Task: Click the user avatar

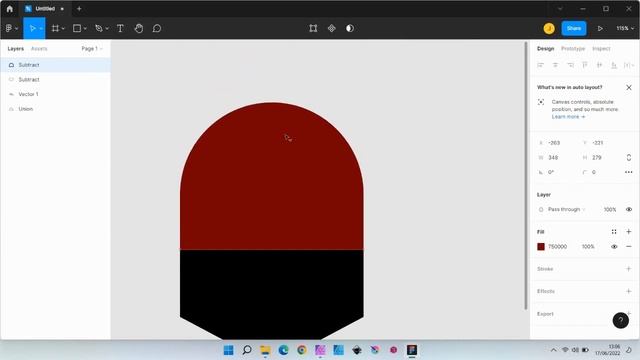Action: 549,28
